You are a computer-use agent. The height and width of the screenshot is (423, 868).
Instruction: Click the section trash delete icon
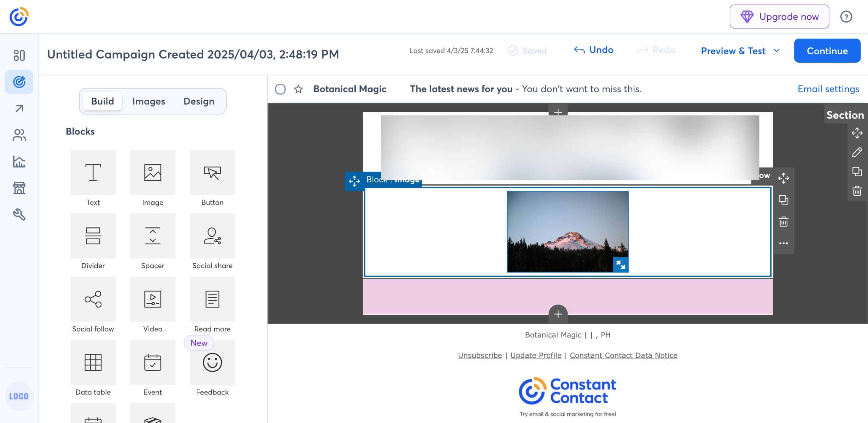pos(857,191)
